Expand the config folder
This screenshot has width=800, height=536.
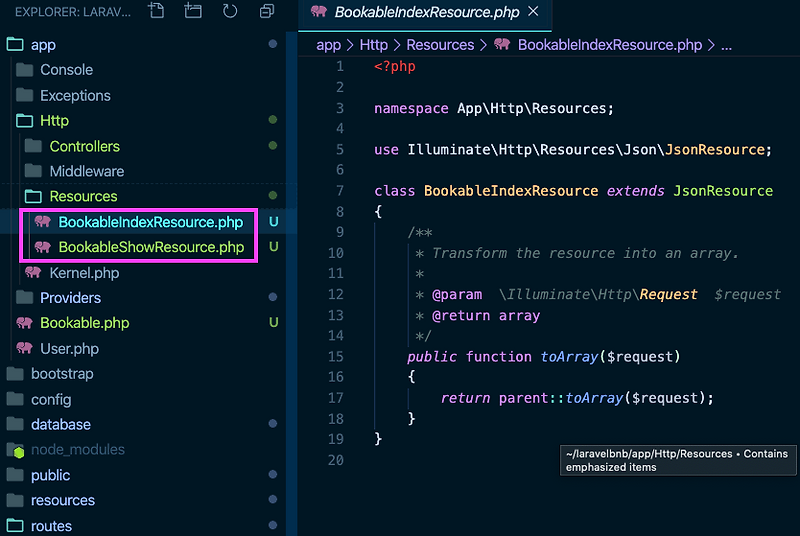tap(143, 399)
